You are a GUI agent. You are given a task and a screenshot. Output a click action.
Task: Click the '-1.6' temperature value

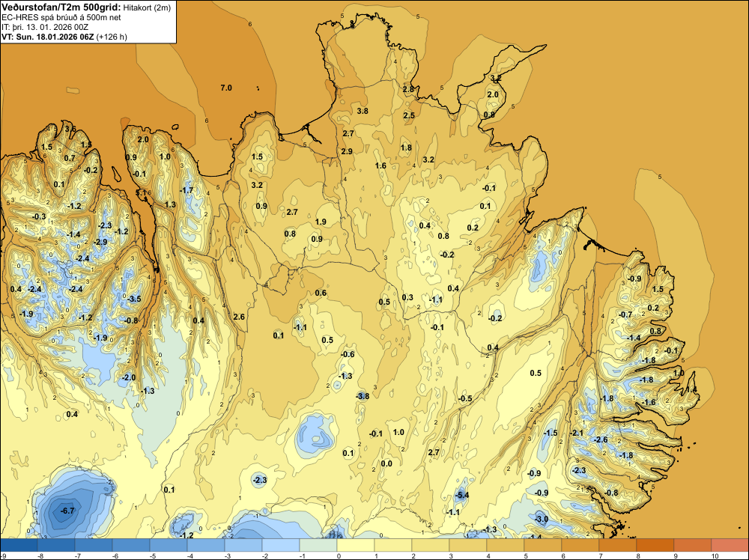(x=649, y=403)
